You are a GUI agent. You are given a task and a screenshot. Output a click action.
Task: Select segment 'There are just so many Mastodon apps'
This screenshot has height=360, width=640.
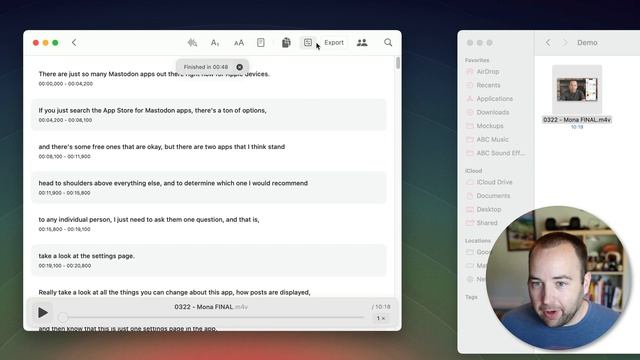209,78
